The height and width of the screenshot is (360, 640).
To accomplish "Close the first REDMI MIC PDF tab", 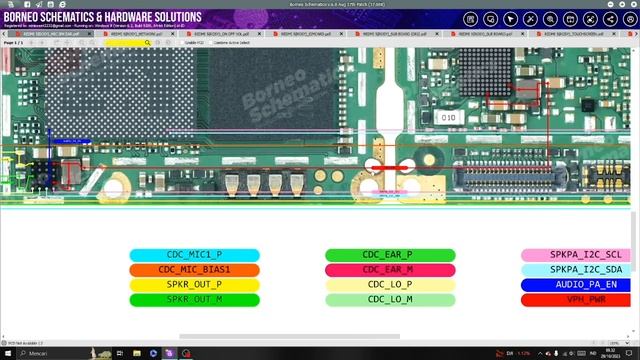I will [89, 34].
